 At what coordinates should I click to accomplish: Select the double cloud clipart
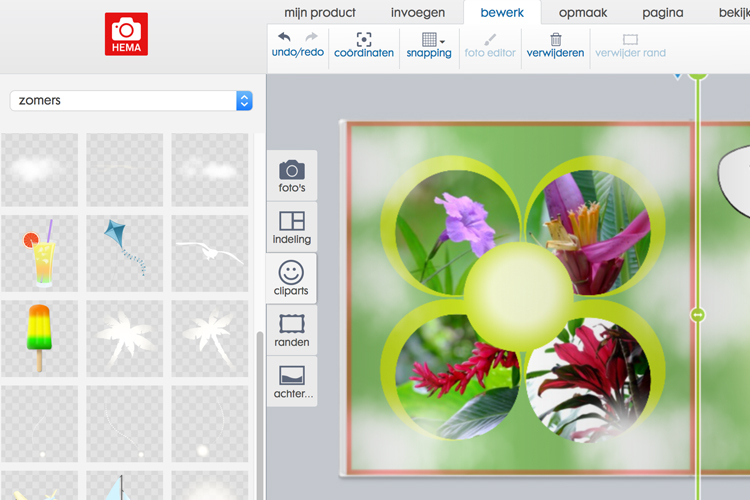210,170
